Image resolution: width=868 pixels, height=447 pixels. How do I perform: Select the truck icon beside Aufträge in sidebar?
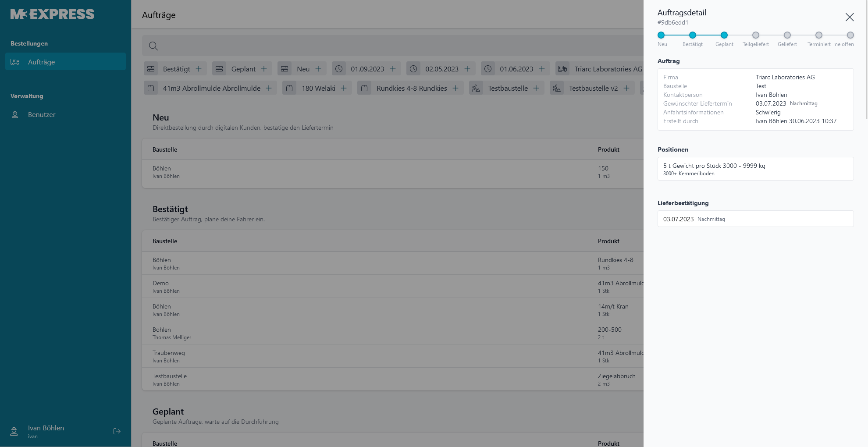click(15, 62)
